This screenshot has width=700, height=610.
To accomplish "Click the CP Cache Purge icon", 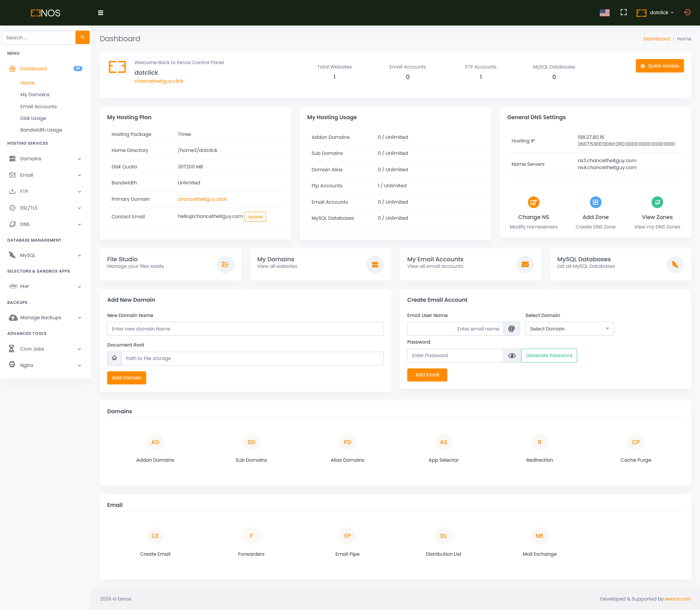I will 636,442.
